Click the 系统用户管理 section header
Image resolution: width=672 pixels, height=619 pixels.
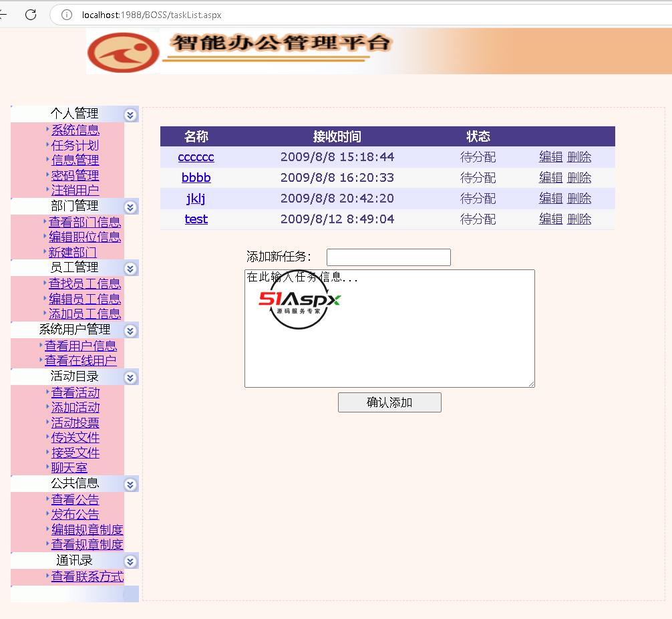pos(75,330)
